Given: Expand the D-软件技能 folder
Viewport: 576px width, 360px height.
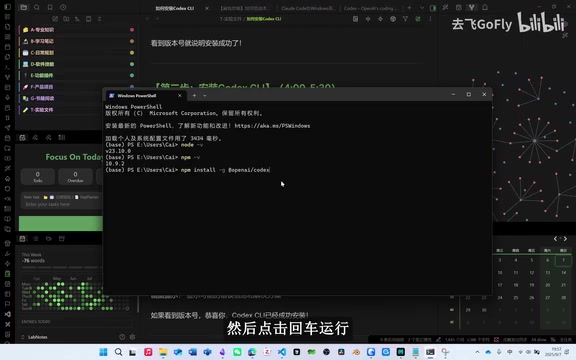Looking at the screenshot, I should (75, 64).
